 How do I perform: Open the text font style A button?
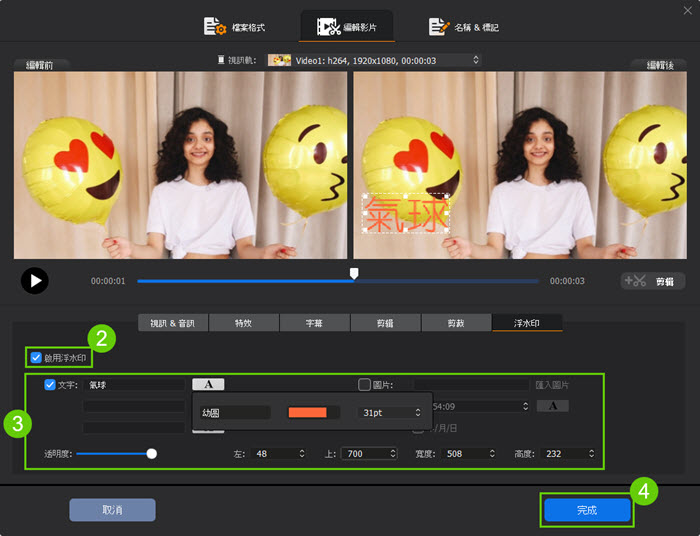click(208, 384)
